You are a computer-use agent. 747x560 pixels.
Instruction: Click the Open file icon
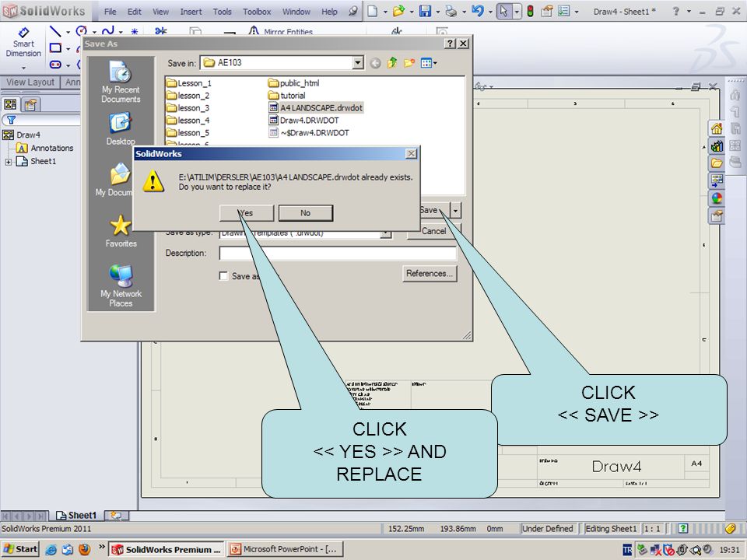pos(398,11)
